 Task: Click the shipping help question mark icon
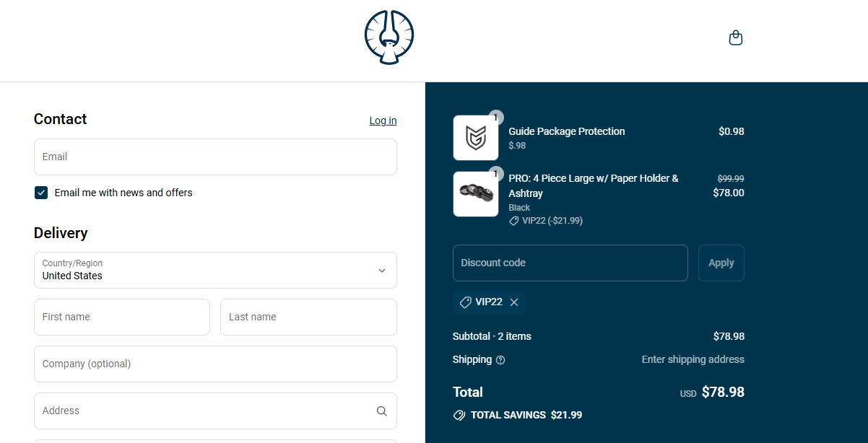[x=500, y=360]
